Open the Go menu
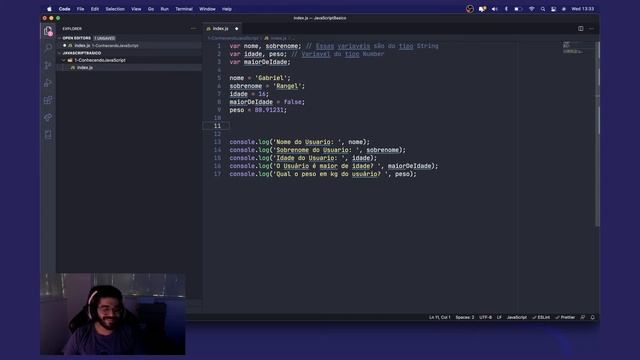 (151, 9)
